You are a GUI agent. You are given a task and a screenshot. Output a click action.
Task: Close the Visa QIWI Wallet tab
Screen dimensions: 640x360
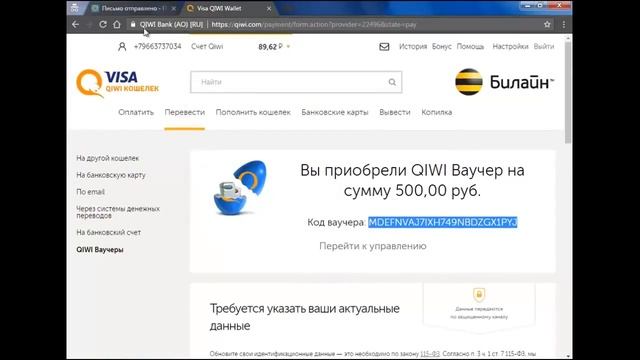tap(269, 8)
